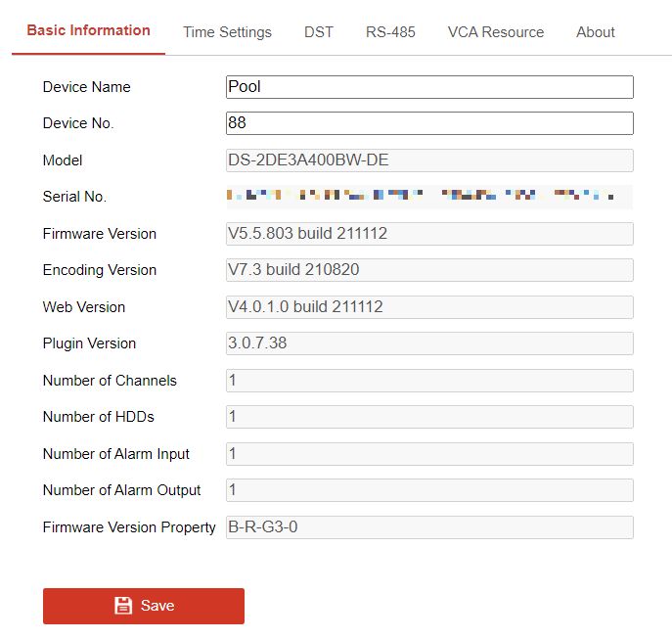This screenshot has width=672, height=639.
Task: Open the About tab
Action: [x=595, y=32]
